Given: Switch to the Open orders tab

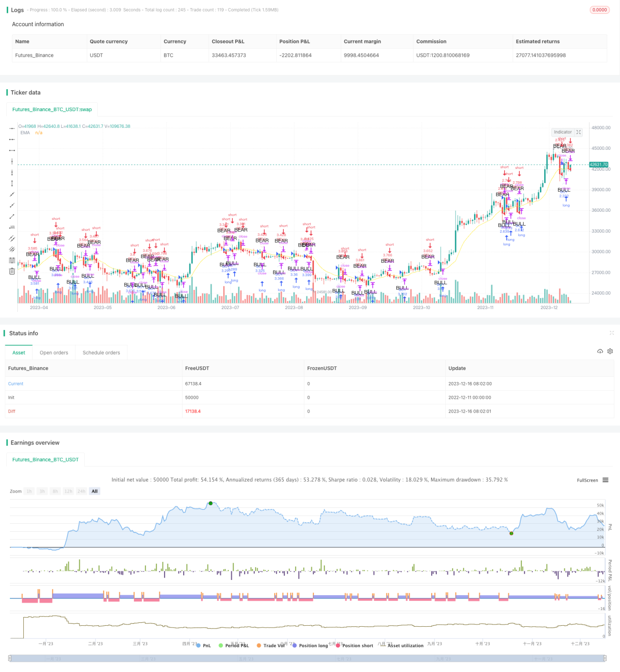Looking at the screenshot, I should click(x=54, y=352).
